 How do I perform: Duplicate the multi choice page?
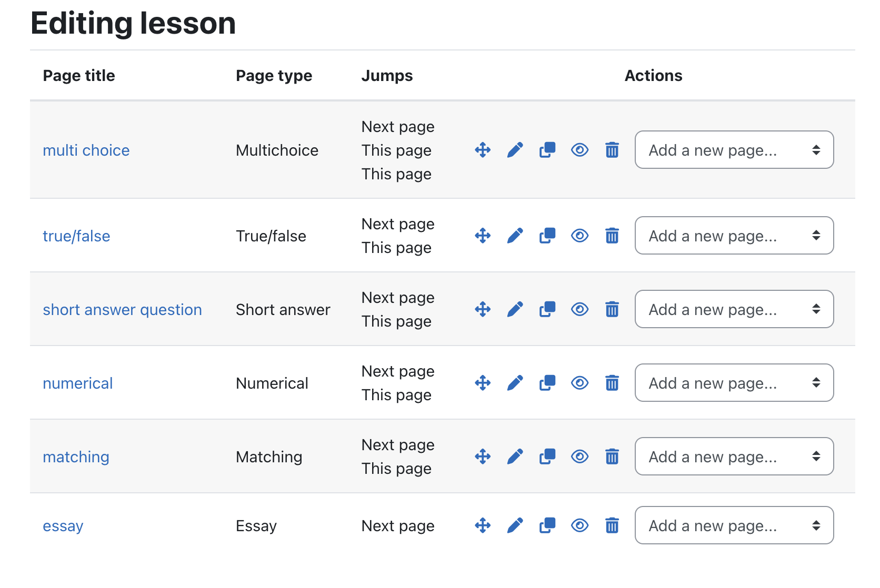click(547, 150)
